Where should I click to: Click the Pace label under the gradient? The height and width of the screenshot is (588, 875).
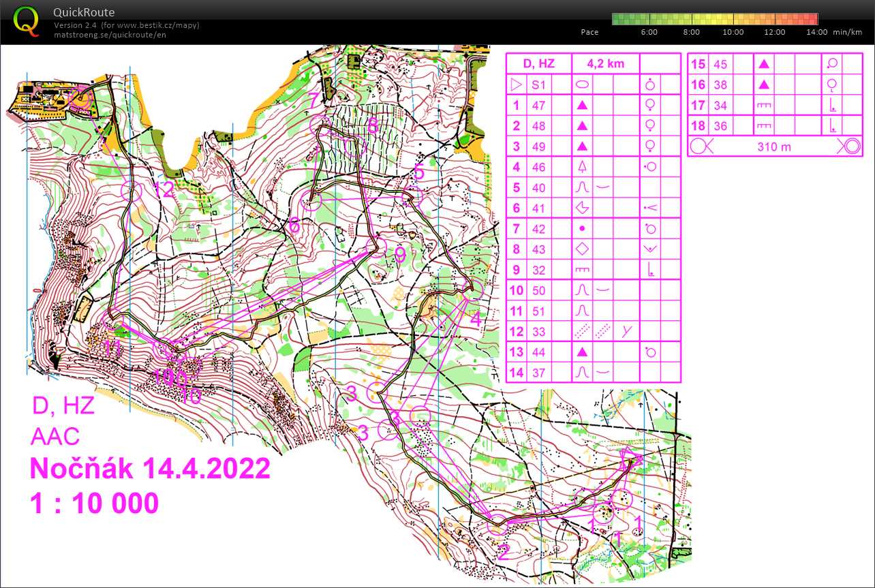[589, 31]
